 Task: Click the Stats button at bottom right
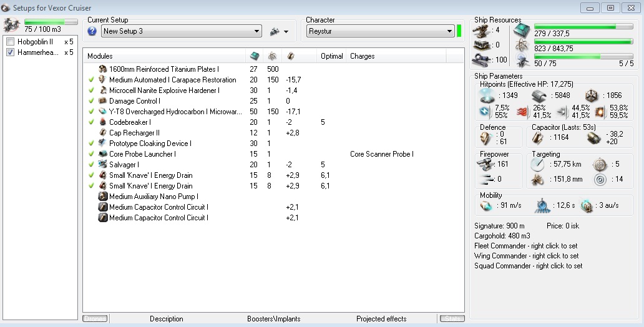pyautogui.click(x=452, y=319)
